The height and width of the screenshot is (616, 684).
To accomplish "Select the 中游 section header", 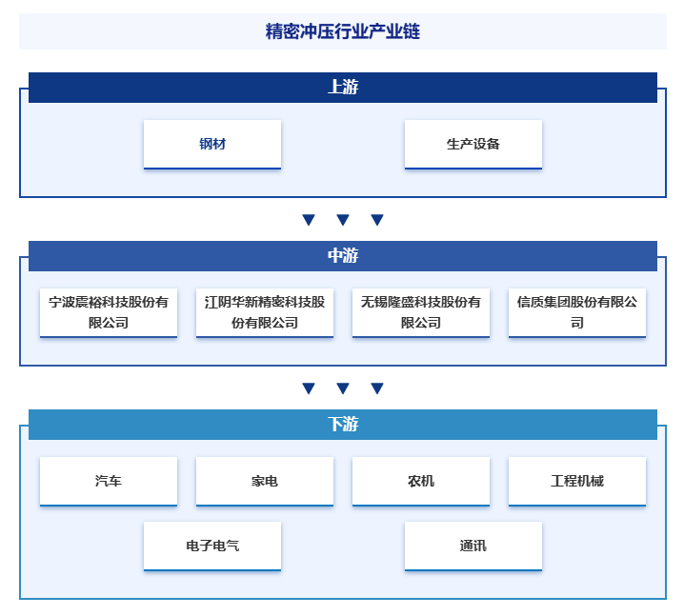I will [x=342, y=256].
